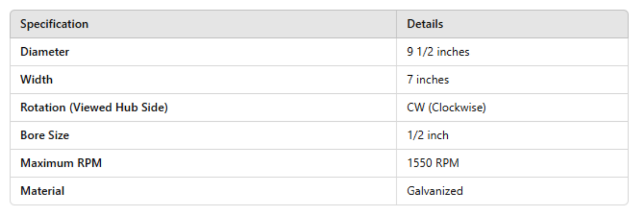The image size is (644, 215).
Task: Click the Specification column header
Action: click(54, 24)
